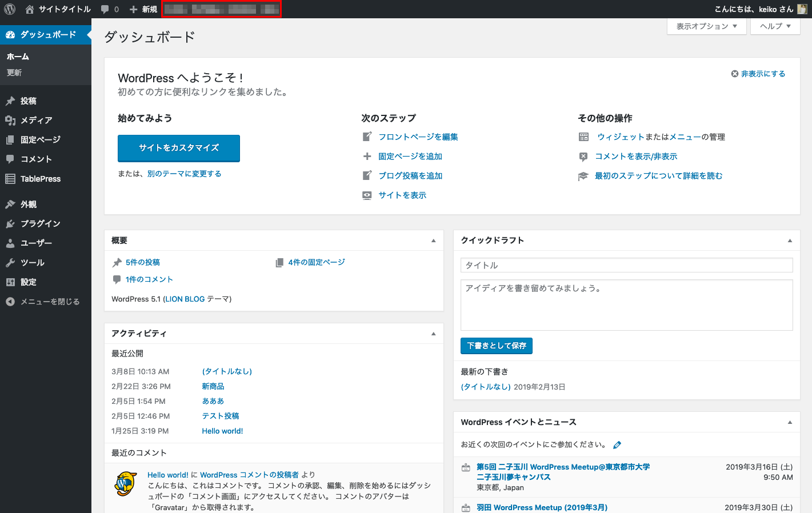Click 下書きとして保存 button
Viewport: 812px width, 513px height.
coord(497,346)
